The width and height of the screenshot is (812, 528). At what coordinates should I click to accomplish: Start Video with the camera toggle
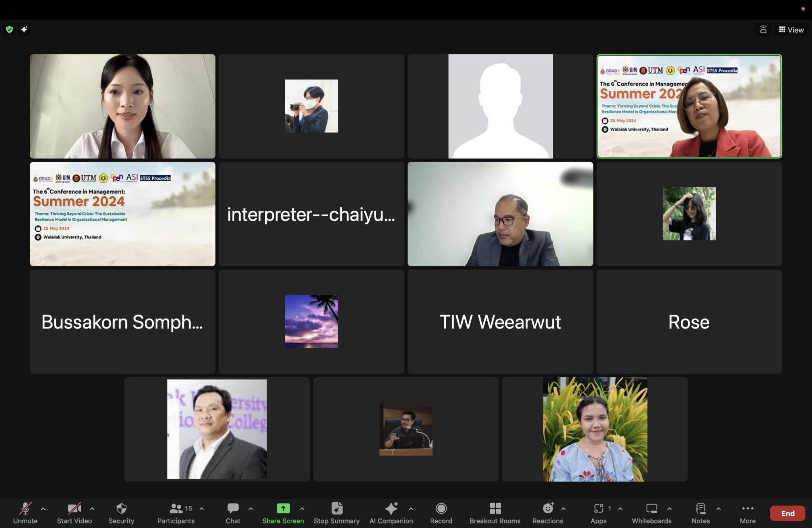click(74, 509)
